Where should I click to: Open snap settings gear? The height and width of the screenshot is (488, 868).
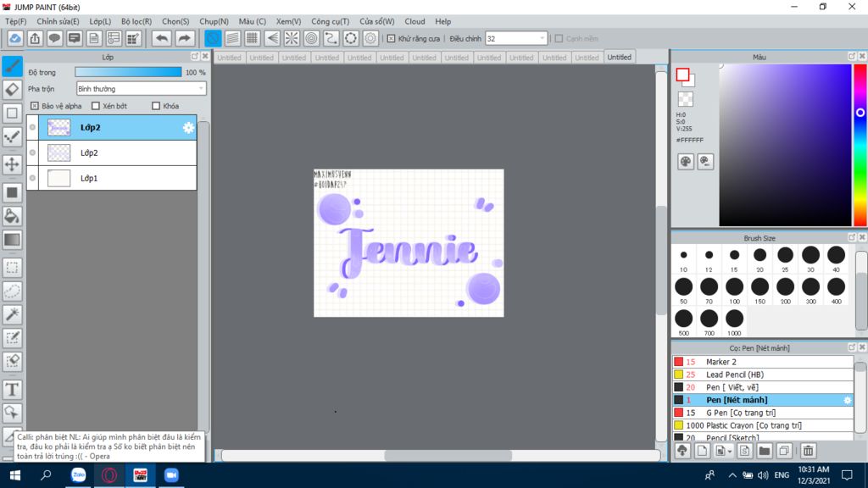370,38
